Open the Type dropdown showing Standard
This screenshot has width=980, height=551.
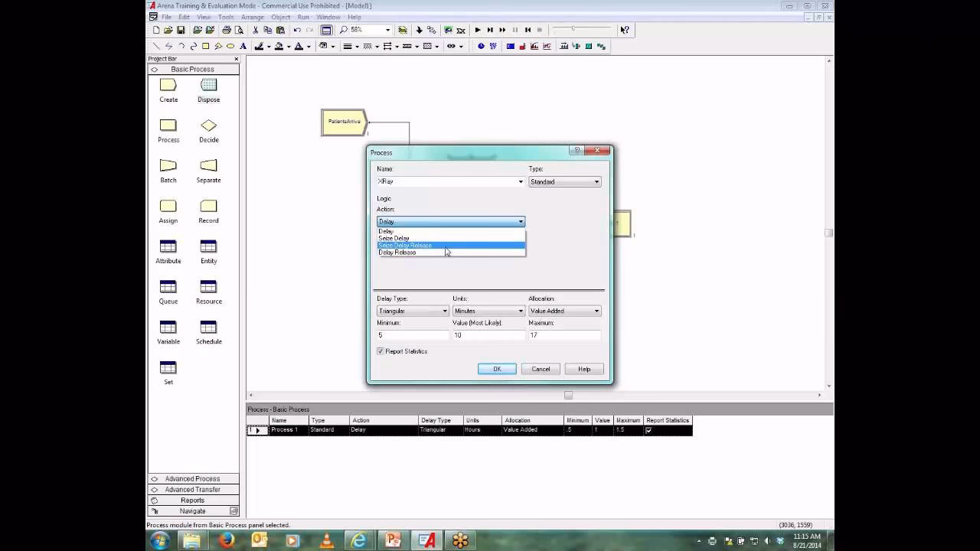tap(564, 181)
